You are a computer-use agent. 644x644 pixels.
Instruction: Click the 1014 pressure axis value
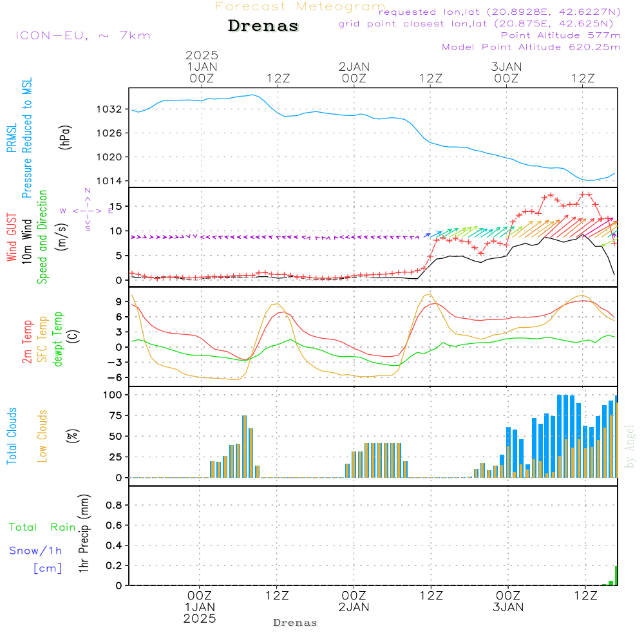pyautogui.click(x=109, y=181)
